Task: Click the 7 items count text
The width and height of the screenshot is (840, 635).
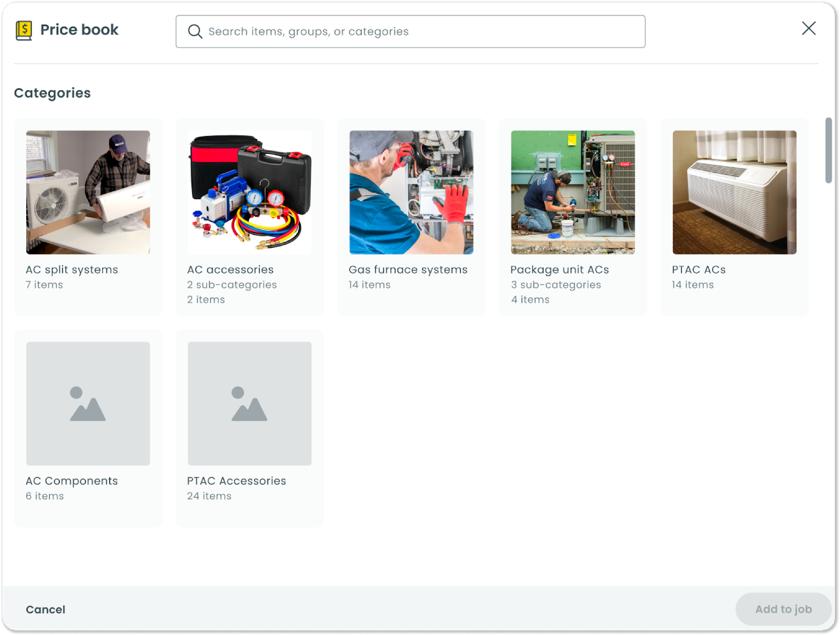Action: coord(45,285)
